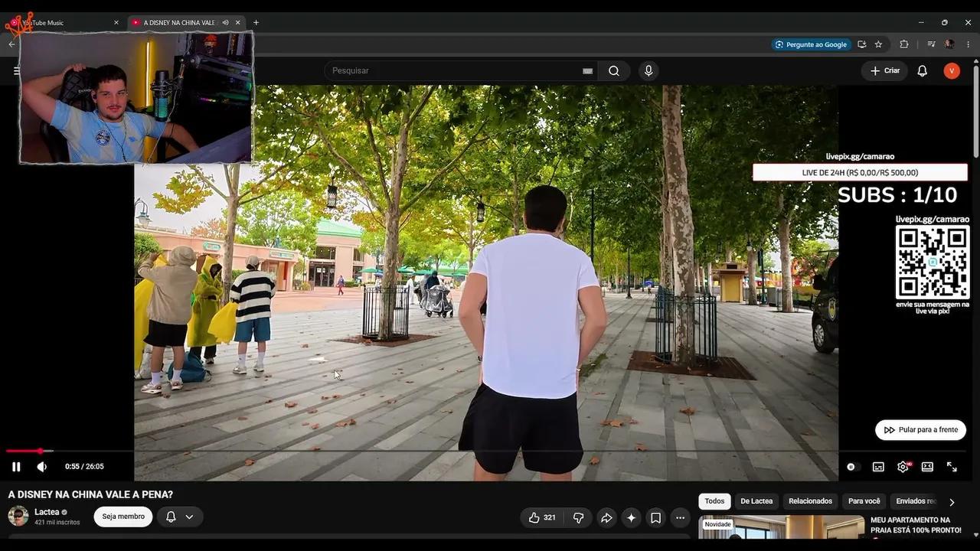Image resolution: width=980 pixels, height=551 pixels.
Task: Select the Todos filter chip
Action: pyautogui.click(x=714, y=501)
